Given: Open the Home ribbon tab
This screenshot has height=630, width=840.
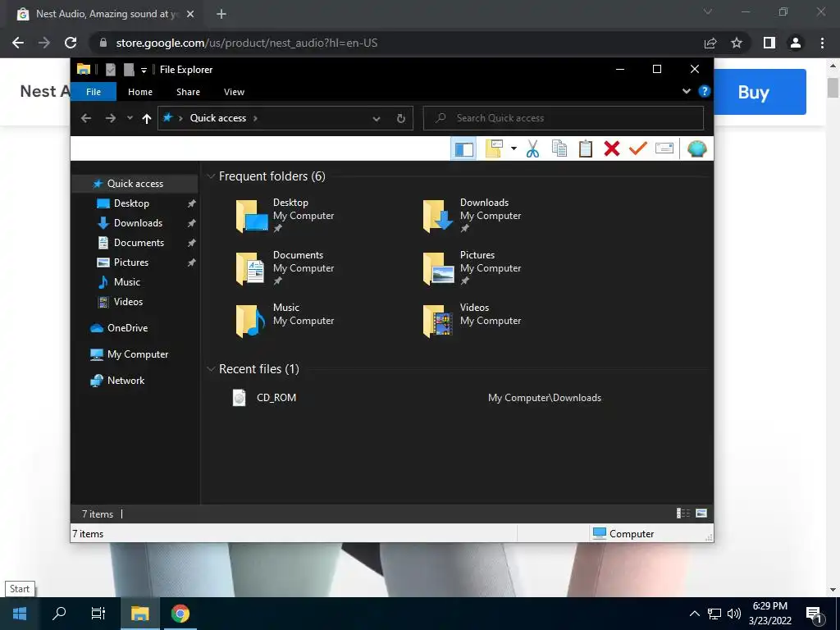Looking at the screenshot, I should [140, 92].
